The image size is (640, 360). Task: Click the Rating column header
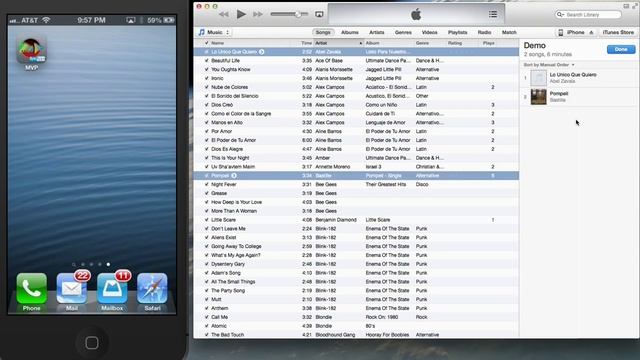[x=455, y=43]
